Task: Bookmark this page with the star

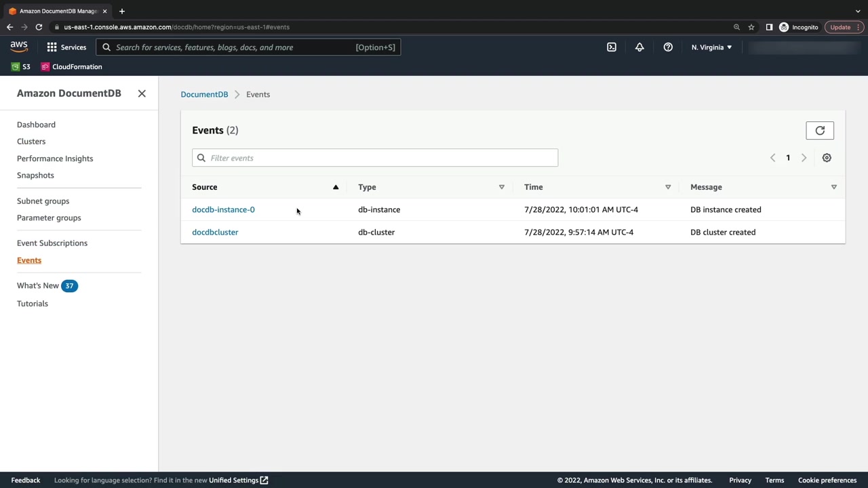Action: click(751, 27)
